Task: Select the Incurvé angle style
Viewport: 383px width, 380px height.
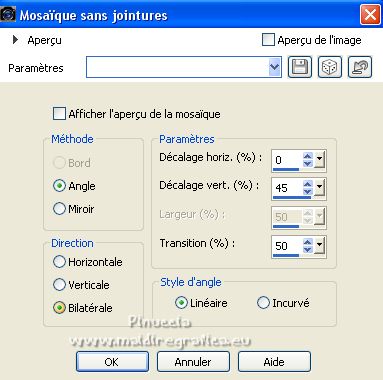Action: pyautogui.click(x=263, y=303)
